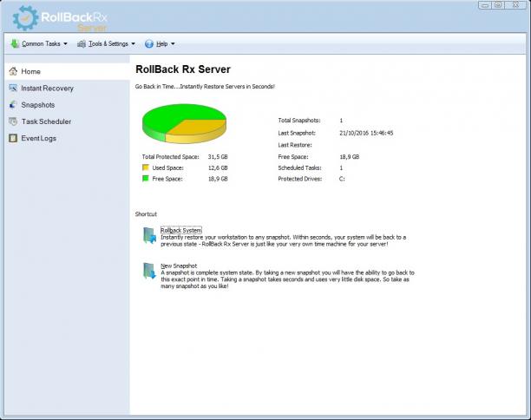Click the Used Space value 12,6 GB
Viewport: 531px width, 420px height.
pyautogui.click(x=218, y=167)
